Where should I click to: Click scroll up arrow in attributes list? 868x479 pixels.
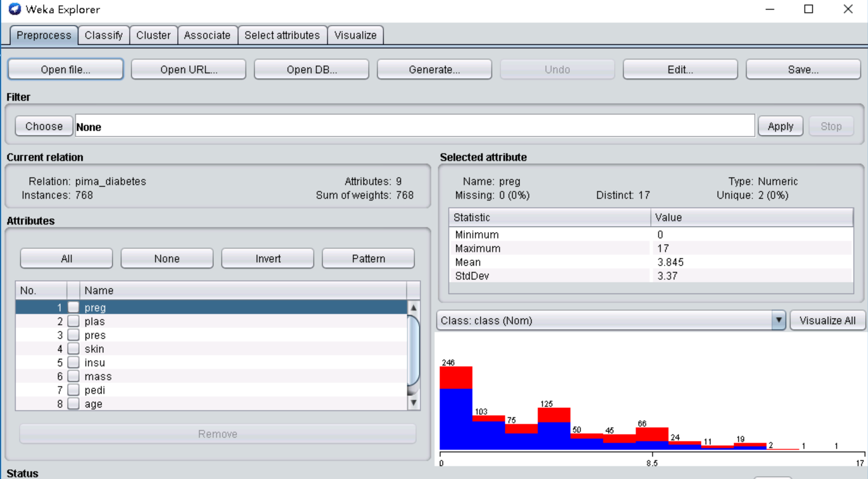413,308
